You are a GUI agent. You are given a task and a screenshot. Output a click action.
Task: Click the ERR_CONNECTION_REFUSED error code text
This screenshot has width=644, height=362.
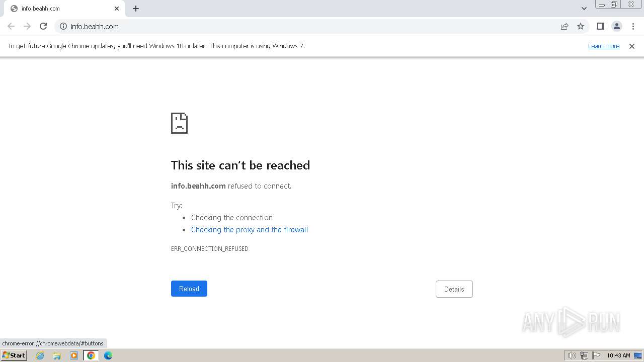click(x=210, y=249)
